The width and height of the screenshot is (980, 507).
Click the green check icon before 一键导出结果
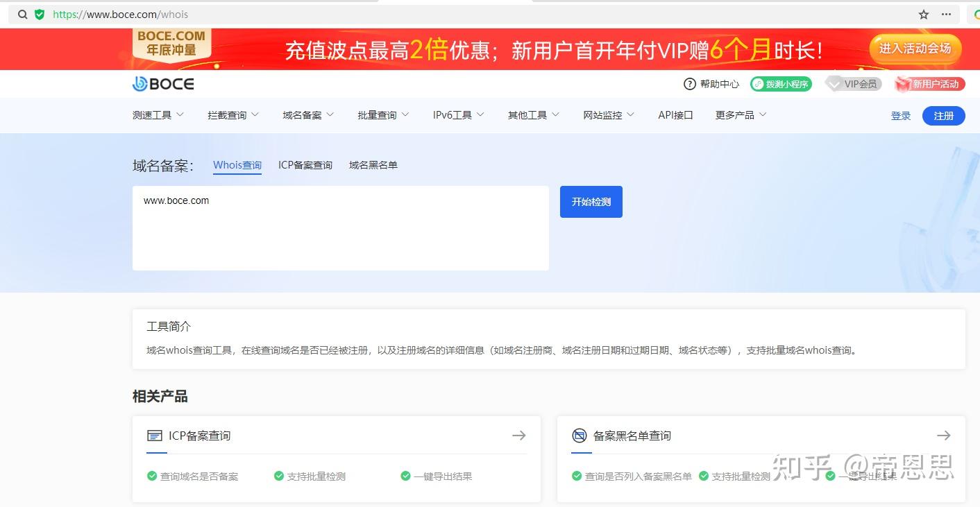pos(405,476)
